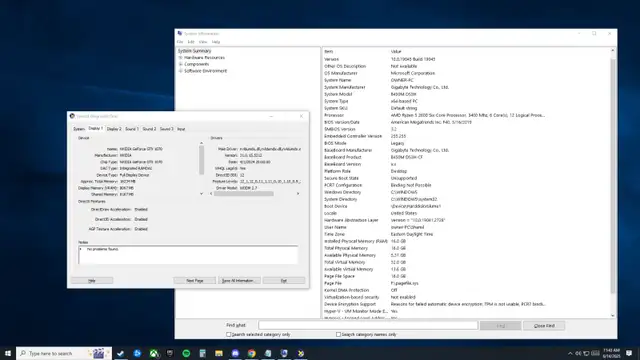
Task: Open Help menu in System Information
Action: [216, 42]
